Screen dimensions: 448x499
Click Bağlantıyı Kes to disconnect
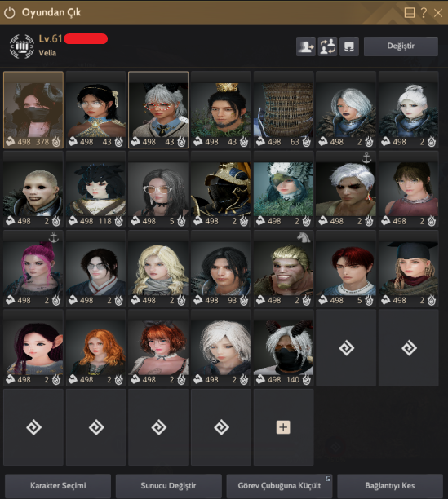click(x=390, y=486)
